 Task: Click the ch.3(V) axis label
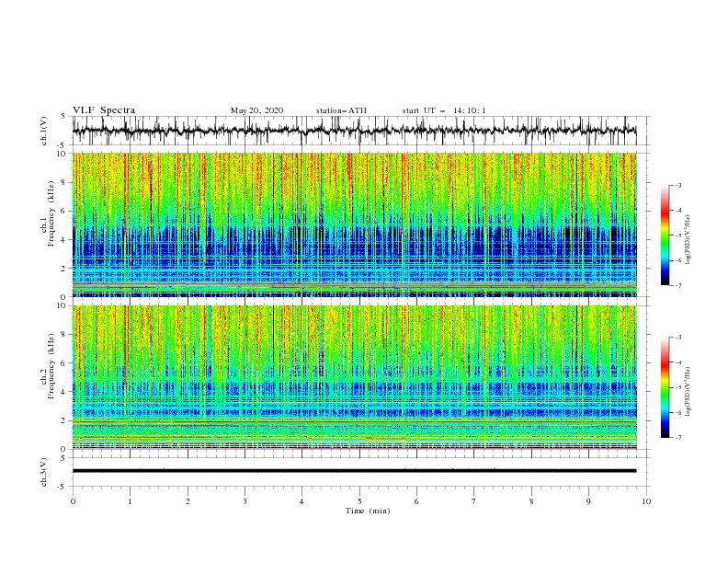point(44,472)
